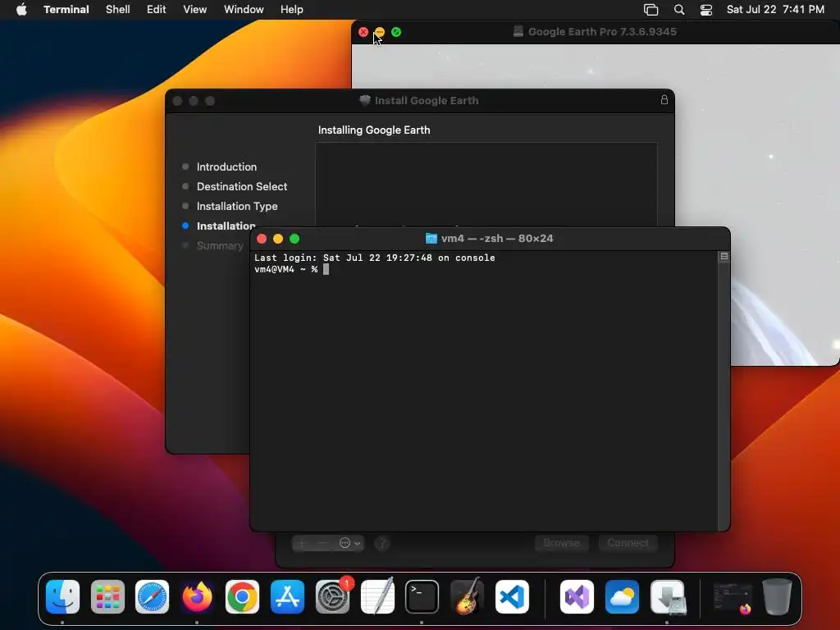This screenshot has width=840, height=630.
Task: Minimize the Google Earth Pro disk window
Action: coord(380,32)
